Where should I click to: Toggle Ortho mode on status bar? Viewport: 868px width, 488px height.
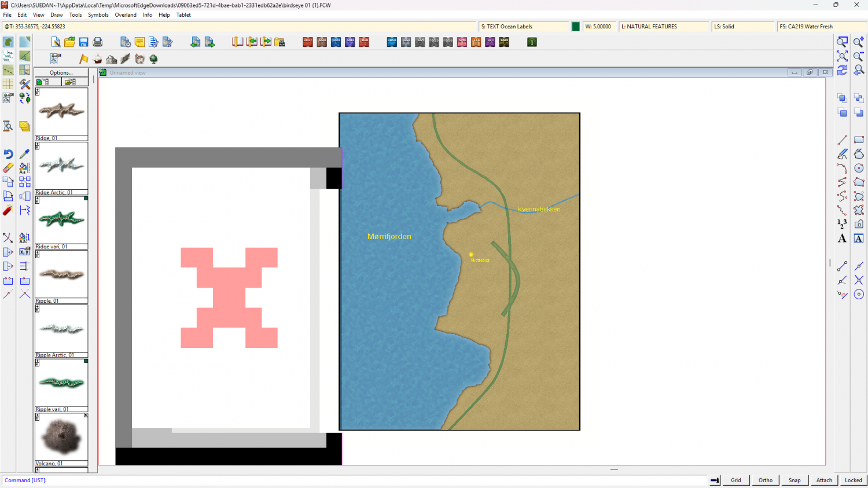click(765, 480)
